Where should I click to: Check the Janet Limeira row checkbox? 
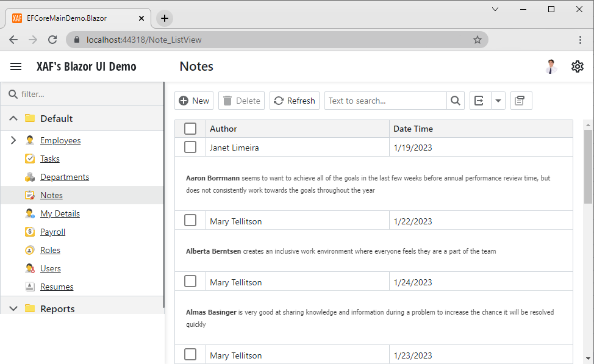[x=190, y=147]
